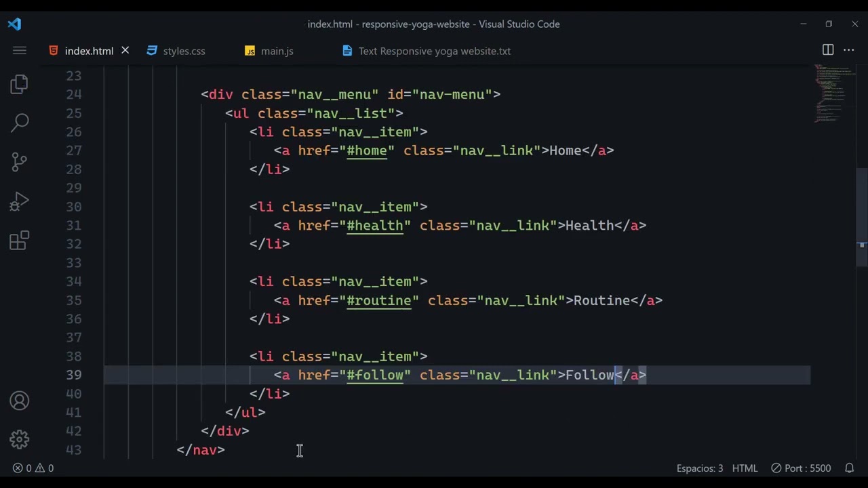The image size is (868, 488).
Task: Click line number 43 in gutter
Action: click(x=74, y=450)
